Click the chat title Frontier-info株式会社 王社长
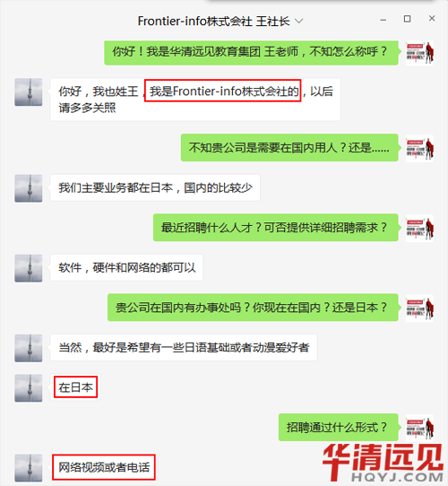 pyautogui.click(x=214, y=22)
